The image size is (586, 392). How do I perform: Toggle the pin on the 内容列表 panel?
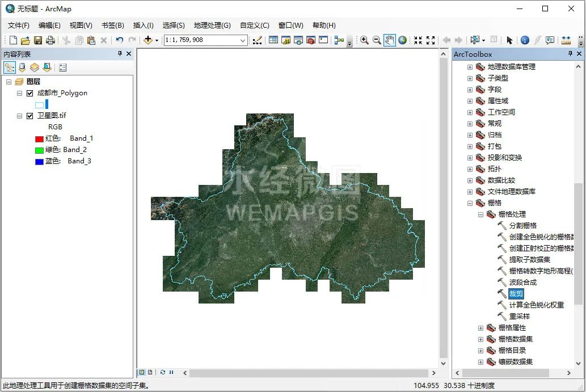tap(120, 53)
